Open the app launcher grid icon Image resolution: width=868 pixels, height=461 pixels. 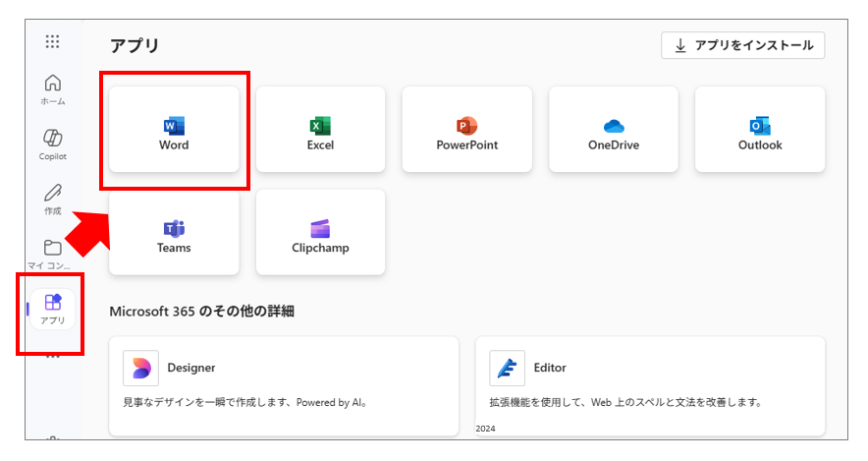[52, 41]
